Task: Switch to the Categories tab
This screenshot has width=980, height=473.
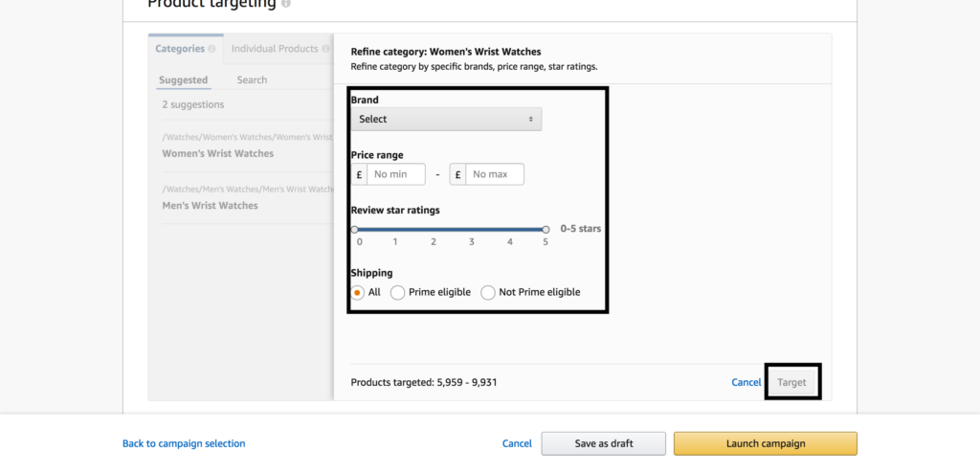Action: (186, 49)
